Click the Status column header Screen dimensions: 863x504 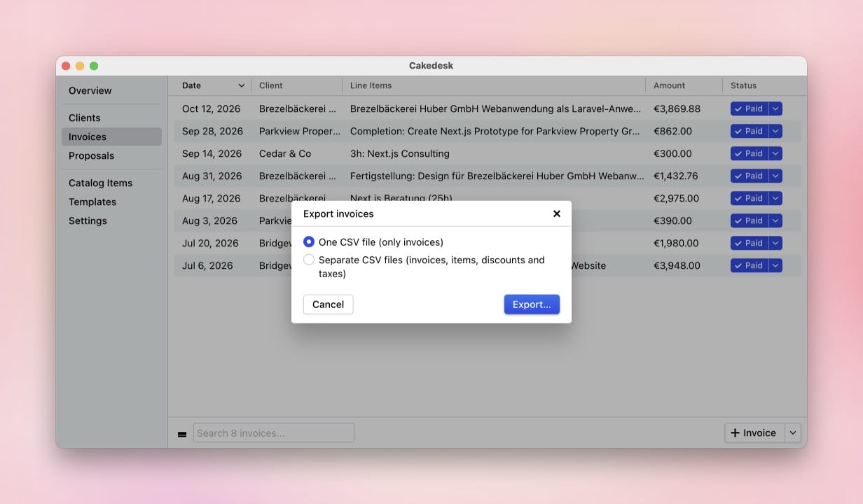coord(761,85)
